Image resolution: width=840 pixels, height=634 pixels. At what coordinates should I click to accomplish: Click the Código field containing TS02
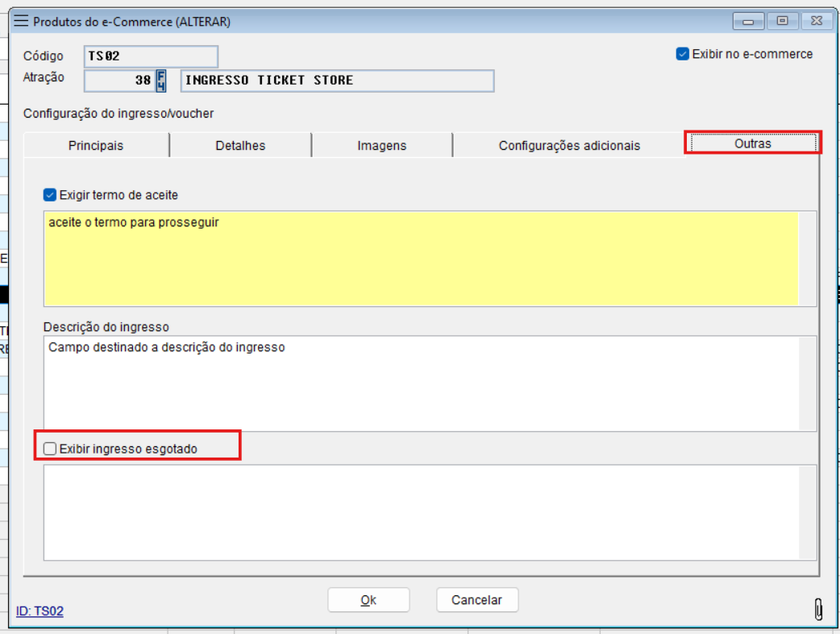click(151, 56)
